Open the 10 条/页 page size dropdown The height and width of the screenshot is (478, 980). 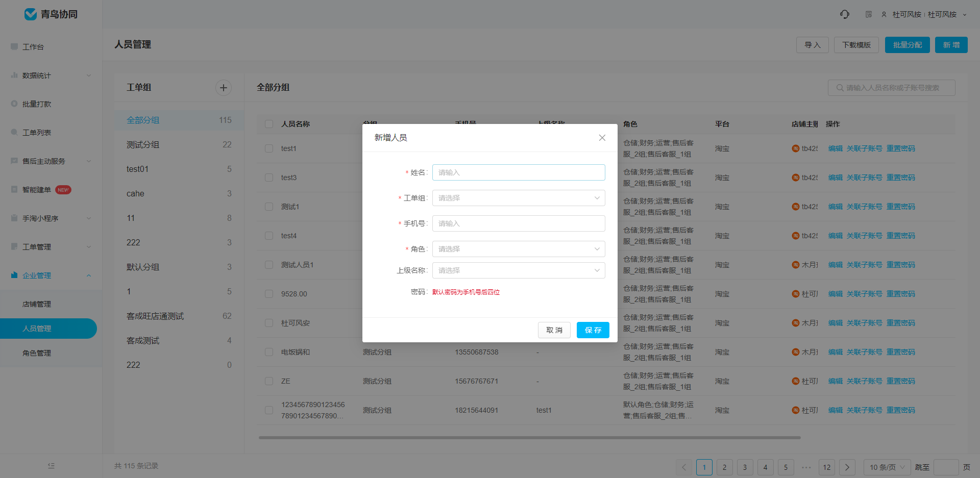[x=887, y=467]
